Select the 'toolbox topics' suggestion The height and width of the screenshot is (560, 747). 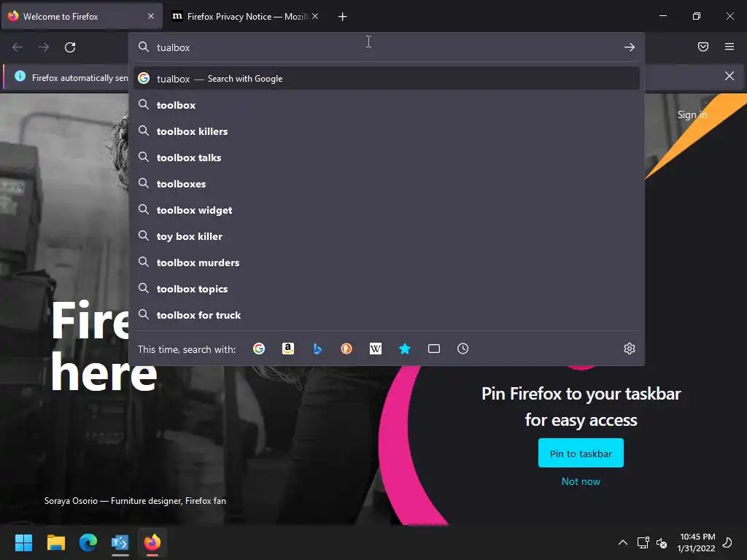[387, 289]
